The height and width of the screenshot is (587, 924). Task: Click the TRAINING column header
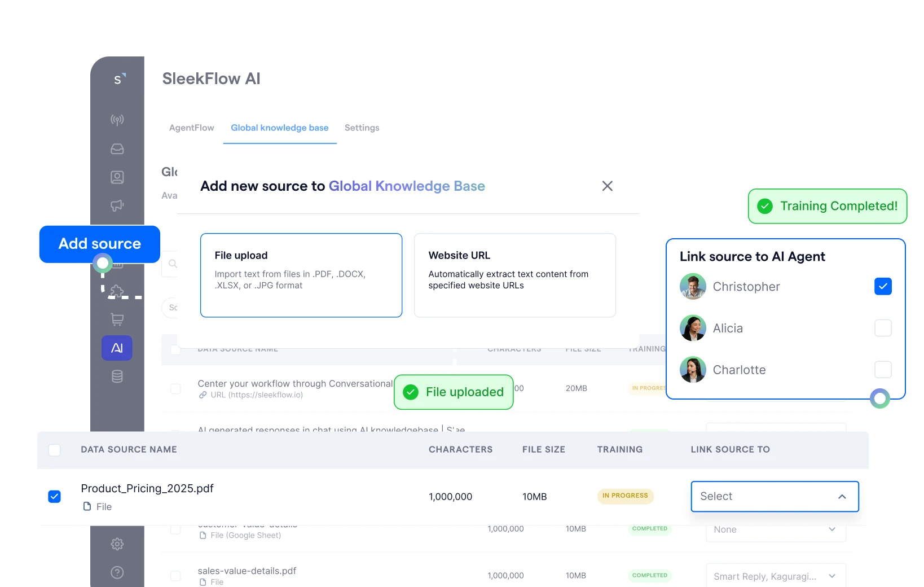(x=620, y=449)
